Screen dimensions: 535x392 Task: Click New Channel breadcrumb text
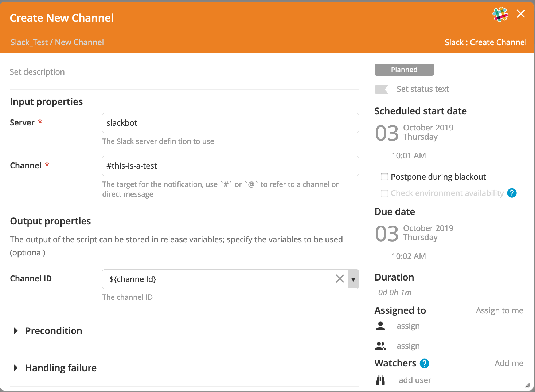(x=79, y=42)
